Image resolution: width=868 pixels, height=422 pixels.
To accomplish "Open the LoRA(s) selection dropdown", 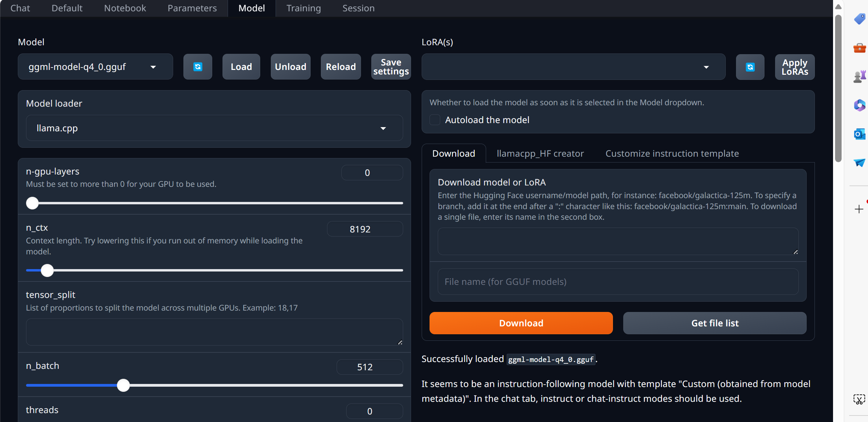I will click(573, 67).
